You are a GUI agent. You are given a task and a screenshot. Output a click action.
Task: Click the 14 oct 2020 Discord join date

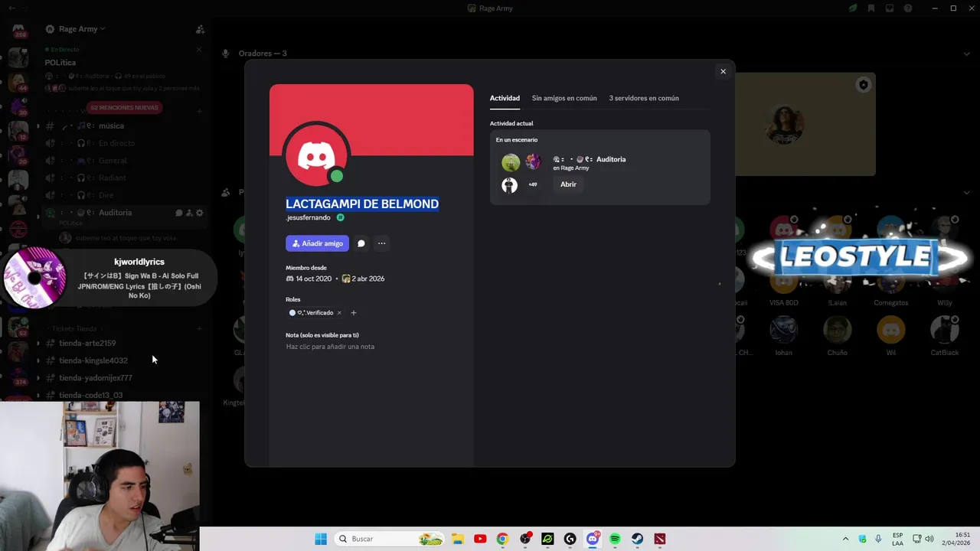[314, 279]
